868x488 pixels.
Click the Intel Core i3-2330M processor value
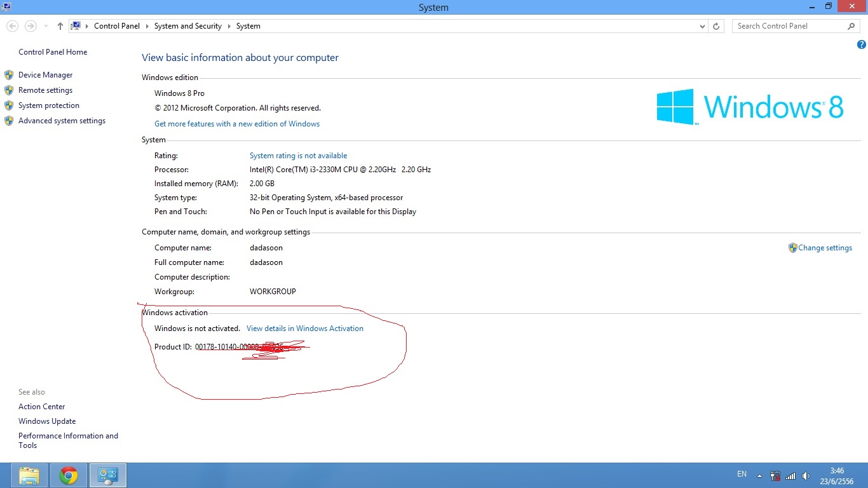[340, 170]
